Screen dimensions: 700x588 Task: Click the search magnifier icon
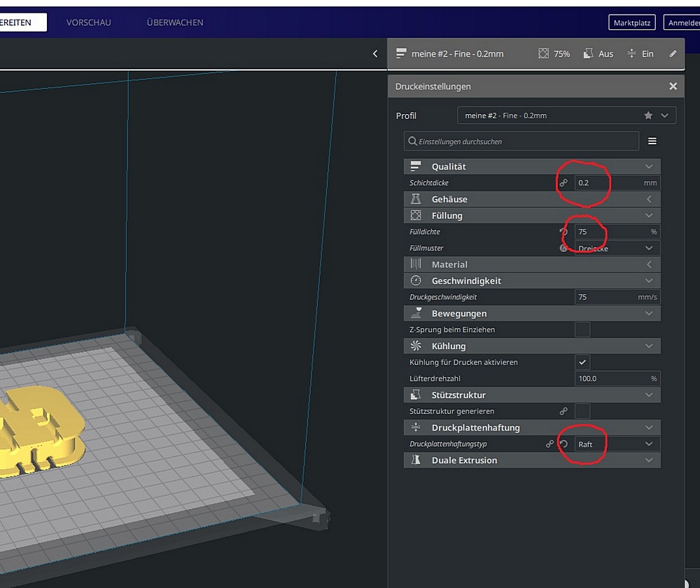[412, 141]
